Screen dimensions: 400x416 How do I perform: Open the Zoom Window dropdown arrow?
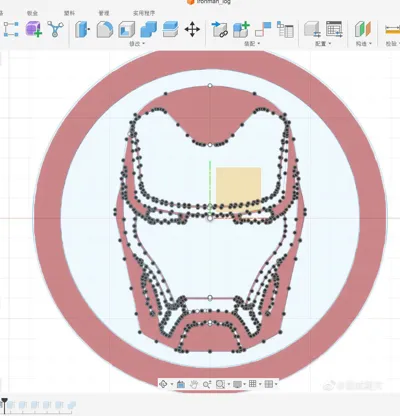pos(229,385)
